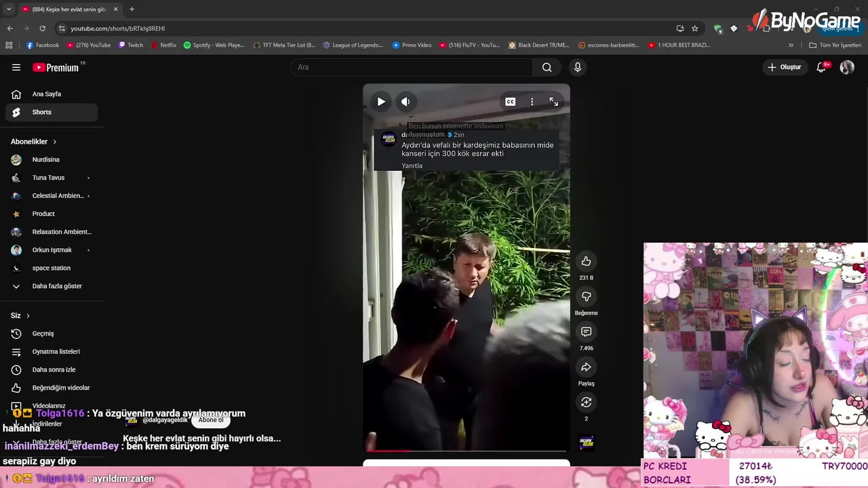Screen dimensions: 868x488
Task: Open Beğendiğim videolar liked videos
Action: pos(52,388)
